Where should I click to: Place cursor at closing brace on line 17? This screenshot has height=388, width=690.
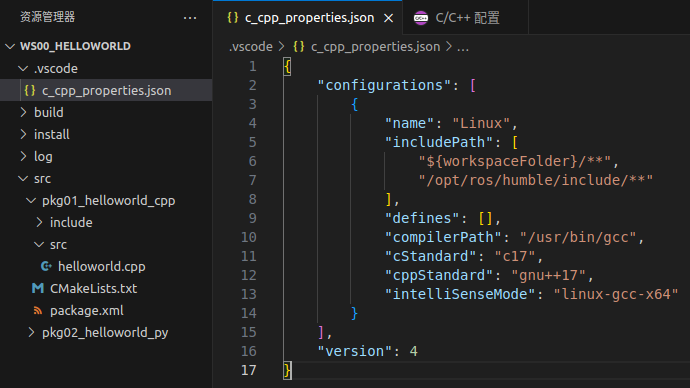click(287, 370)
